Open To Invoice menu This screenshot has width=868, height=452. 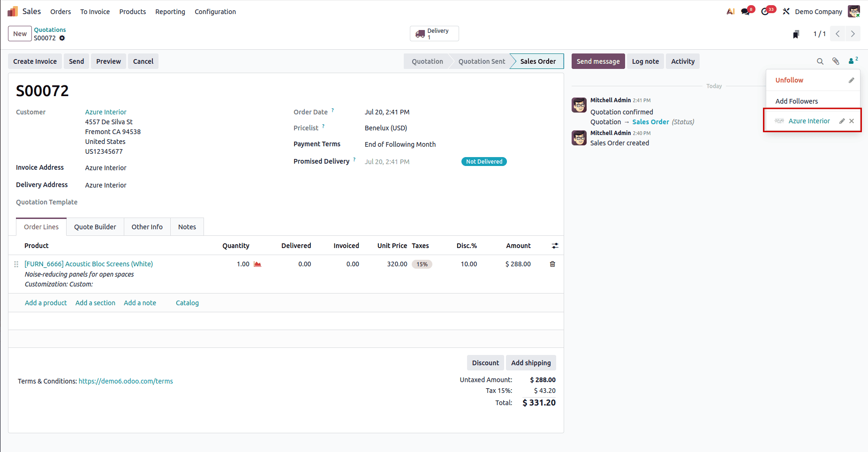95,12
